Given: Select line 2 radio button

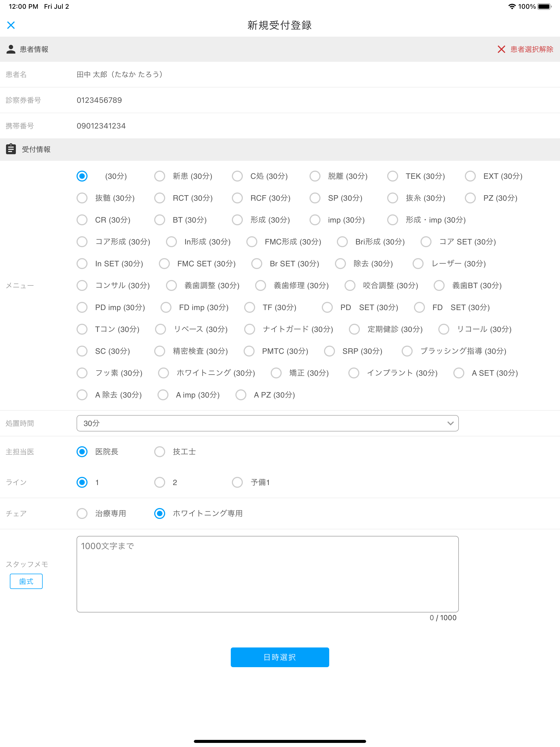Looking at the screenshot, I should pos(159,482).
